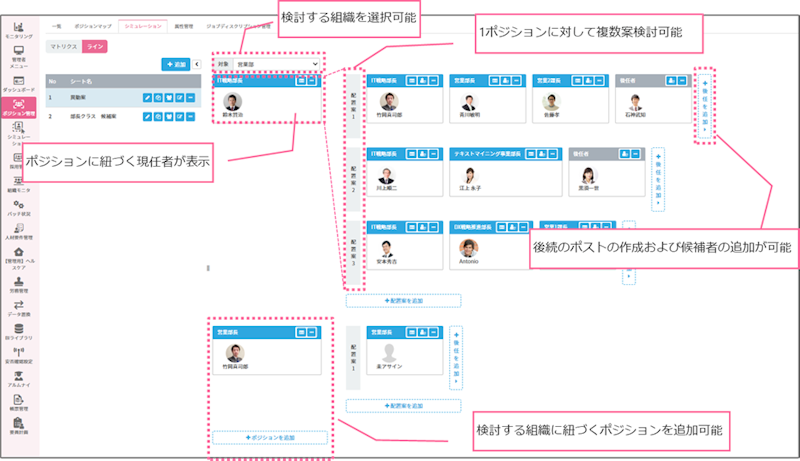Click detail icon on 未アサイン 営業部長 card
Viewport: 800px width, 461px height.
[412, 332]
